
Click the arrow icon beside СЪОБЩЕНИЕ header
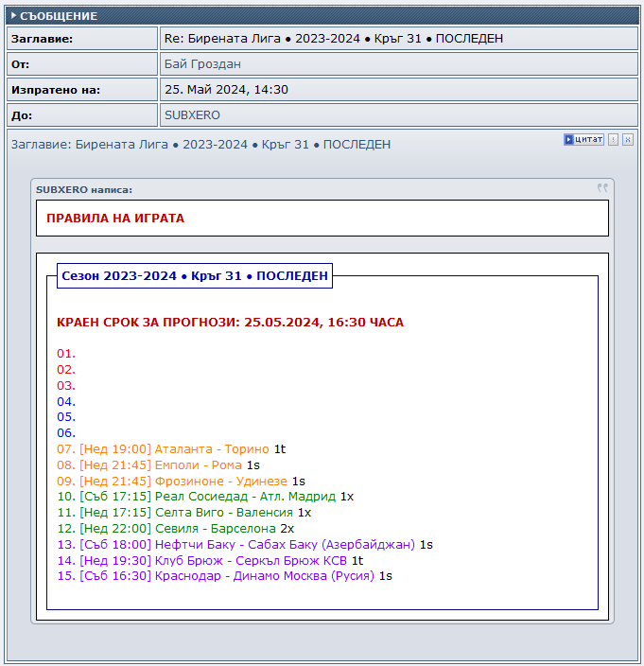[13, 16]
